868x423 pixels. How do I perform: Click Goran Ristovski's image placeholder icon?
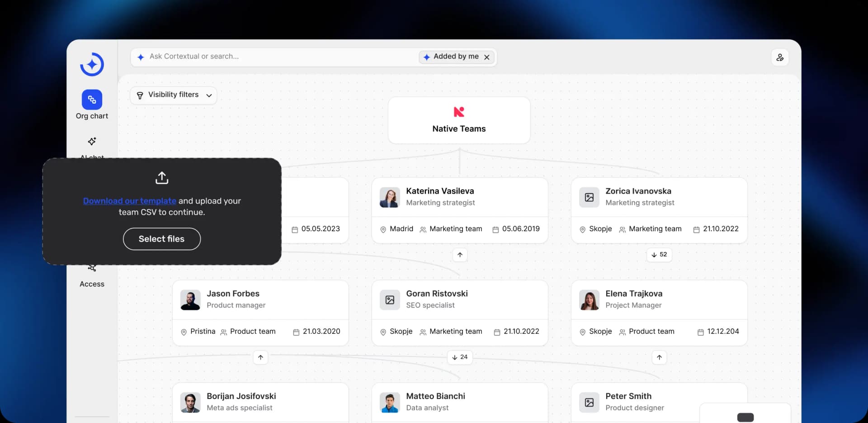pos(390,300)
